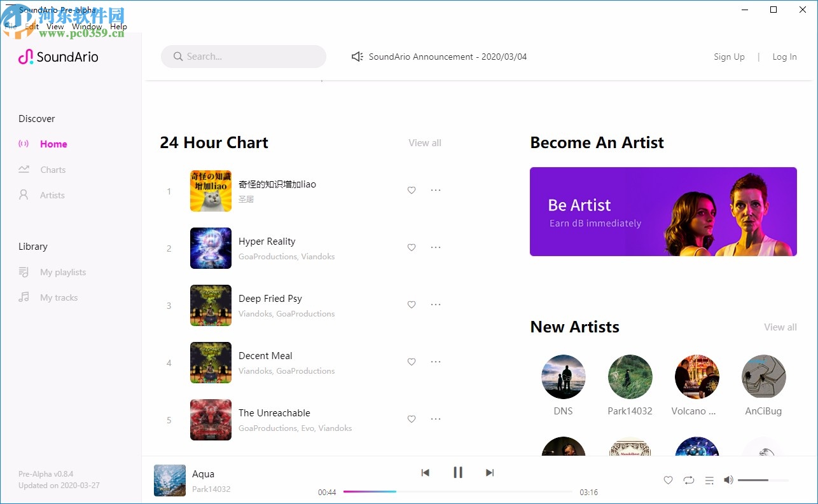
Task: Click the Decent Meal song title
Action: pos(265,356)
